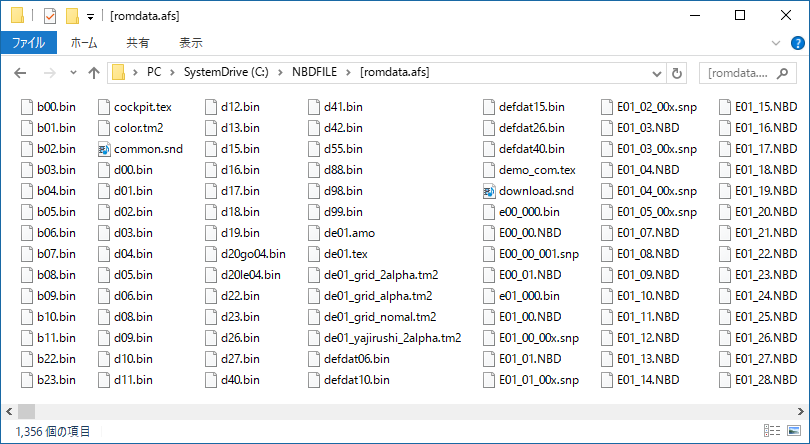Select the e00_000.bin file icon

coord(489,212)
